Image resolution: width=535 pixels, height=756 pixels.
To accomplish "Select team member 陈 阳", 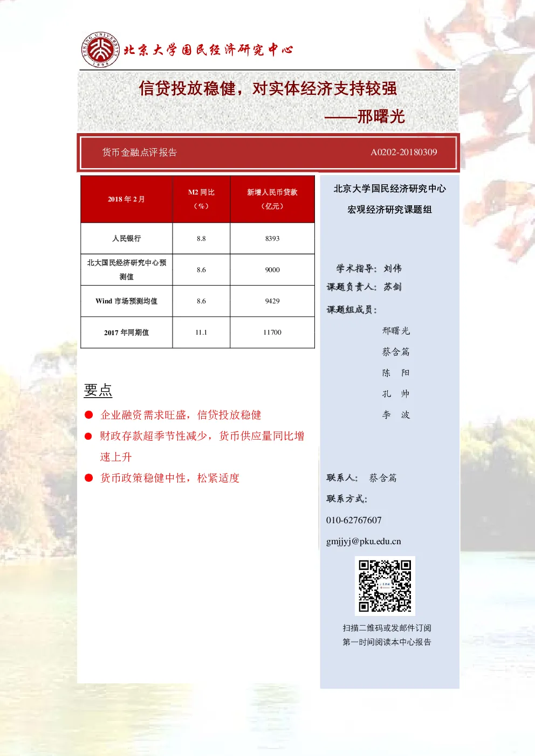I will (x=396, y=373).
